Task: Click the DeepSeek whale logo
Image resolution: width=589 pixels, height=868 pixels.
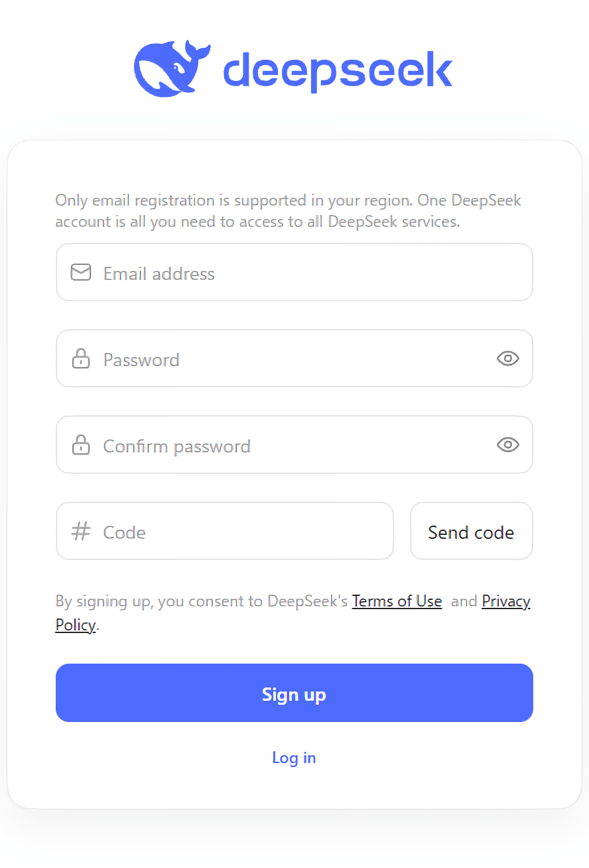Action: [x=171, y=68]
